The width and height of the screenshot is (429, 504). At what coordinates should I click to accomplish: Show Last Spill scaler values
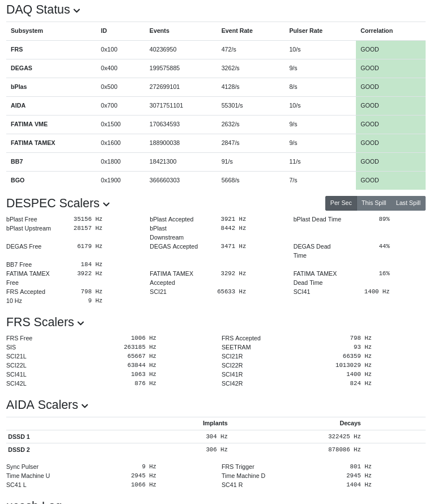tap(408, 203)
